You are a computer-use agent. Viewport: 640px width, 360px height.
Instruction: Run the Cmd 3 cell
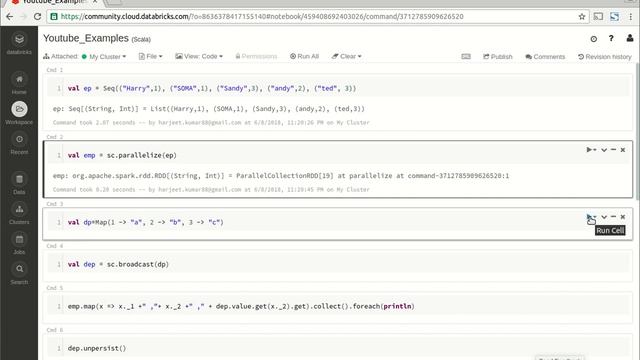pos(591,217)
